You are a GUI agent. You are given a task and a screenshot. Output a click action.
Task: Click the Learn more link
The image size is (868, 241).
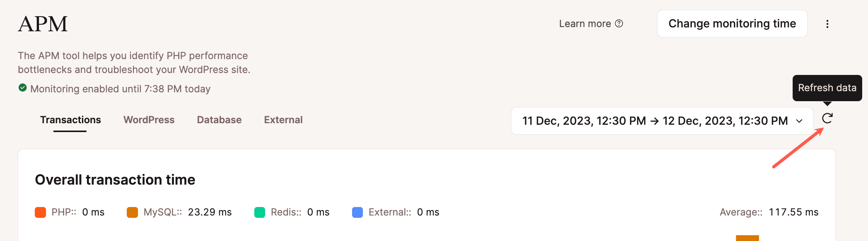[x=585, y=24]
